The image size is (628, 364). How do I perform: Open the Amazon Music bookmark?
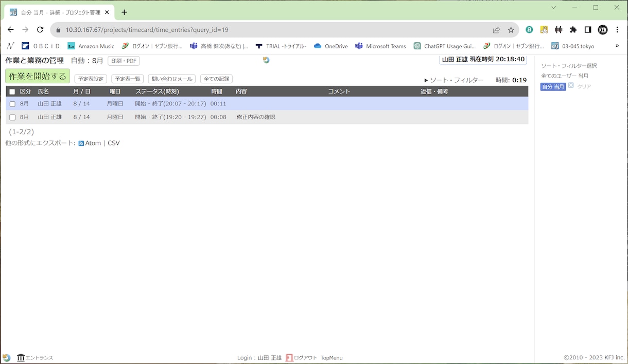point(91,46)
